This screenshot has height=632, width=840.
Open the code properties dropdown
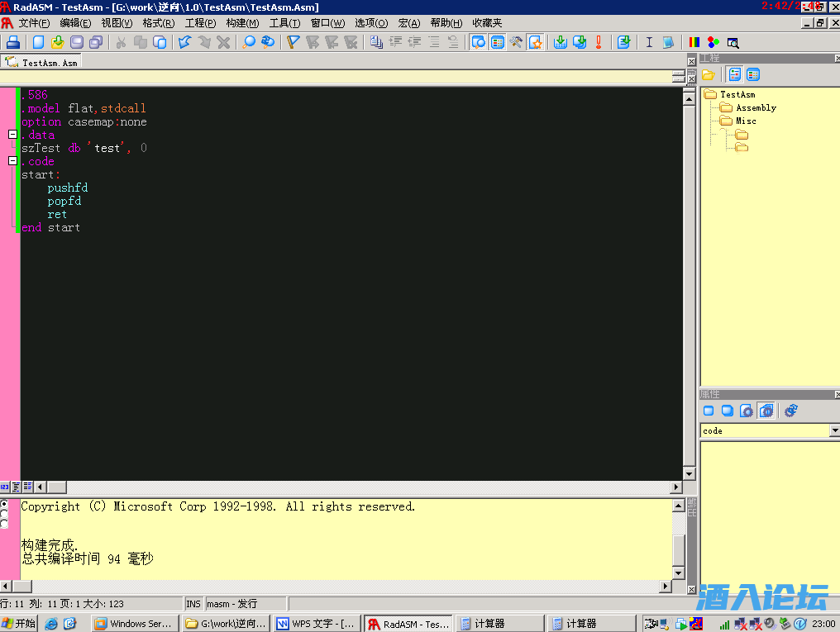click(833, 430)
